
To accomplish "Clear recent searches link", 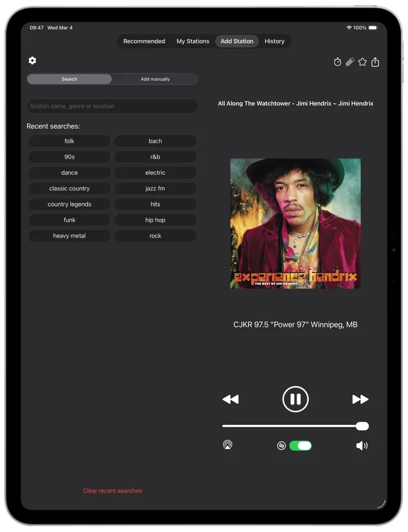I will (x=112, y=491).
